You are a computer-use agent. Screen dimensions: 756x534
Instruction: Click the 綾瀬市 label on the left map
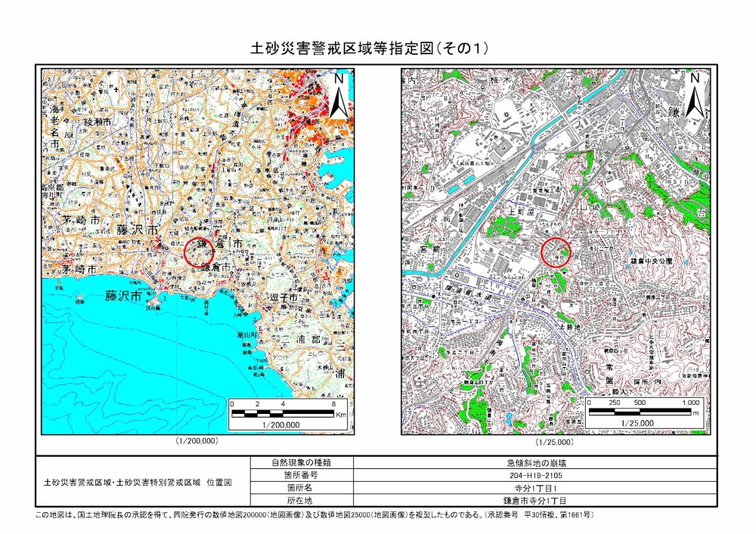pyautogui.click(x=98, y=121)
